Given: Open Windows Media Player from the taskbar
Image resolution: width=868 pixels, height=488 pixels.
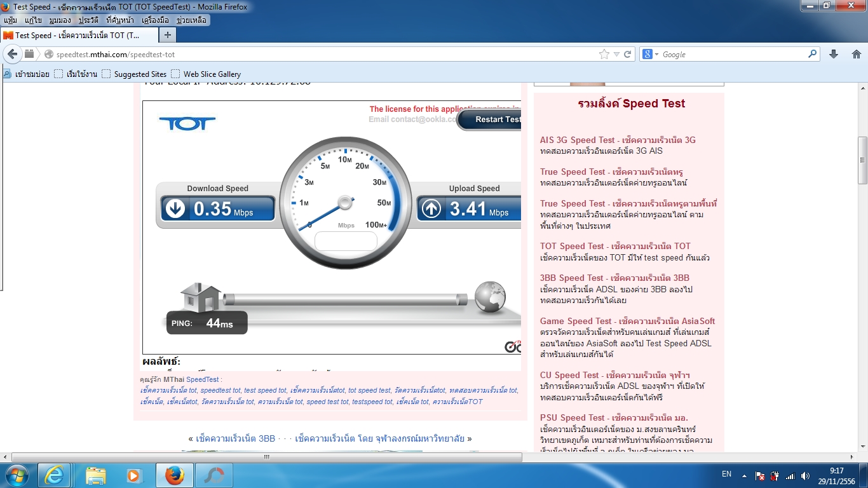Looking at the screenshot, I should 133,475.
